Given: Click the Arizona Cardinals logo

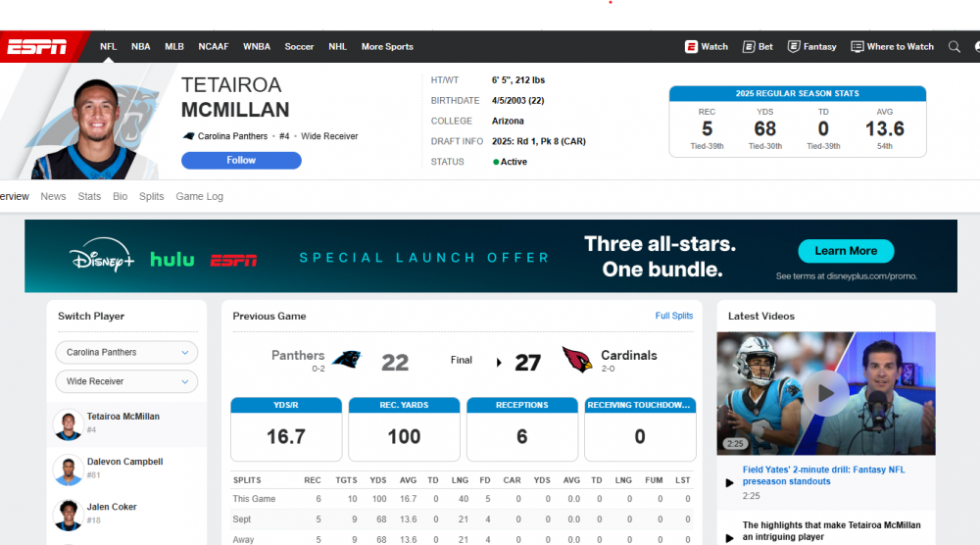Looking at the screenshot, I should (x=577, y=360).
